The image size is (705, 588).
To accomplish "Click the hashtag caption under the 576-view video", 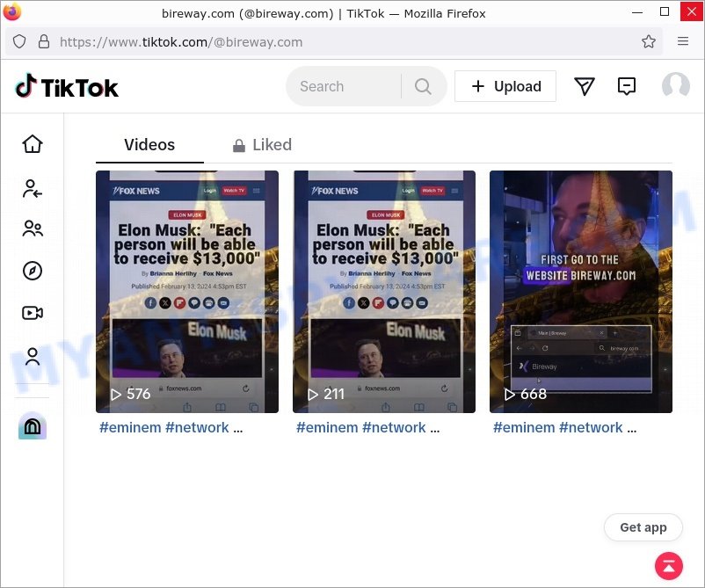I will point(171,427).
